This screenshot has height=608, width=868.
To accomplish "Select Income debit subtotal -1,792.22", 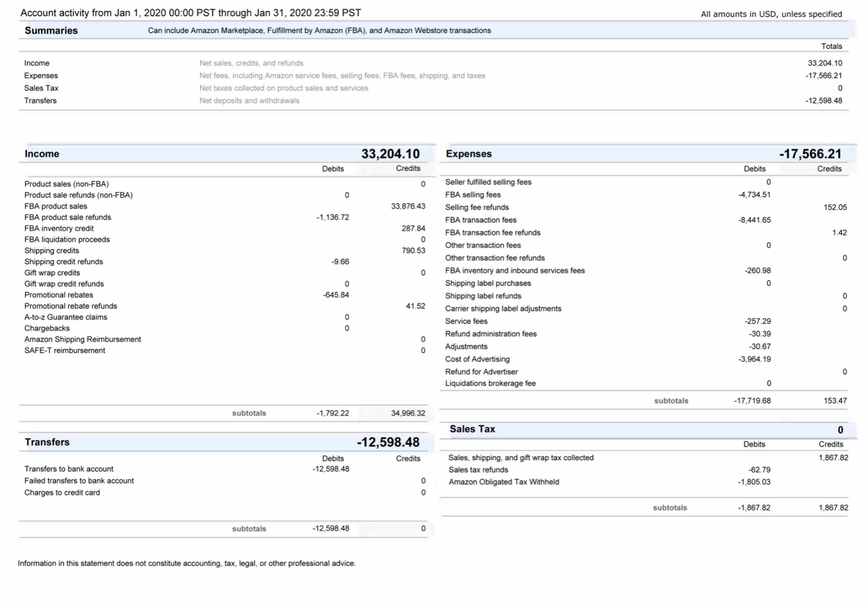I will pos(333,413).
